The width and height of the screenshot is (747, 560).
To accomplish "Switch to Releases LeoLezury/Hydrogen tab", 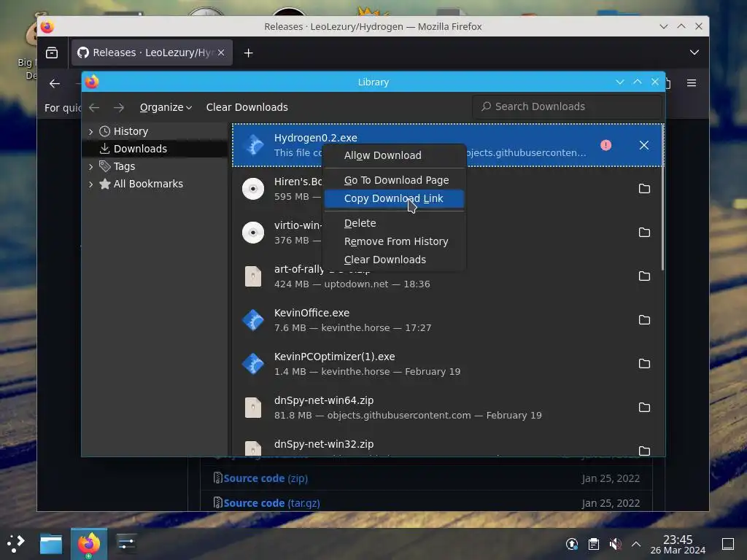I will (x=152, y=52).
